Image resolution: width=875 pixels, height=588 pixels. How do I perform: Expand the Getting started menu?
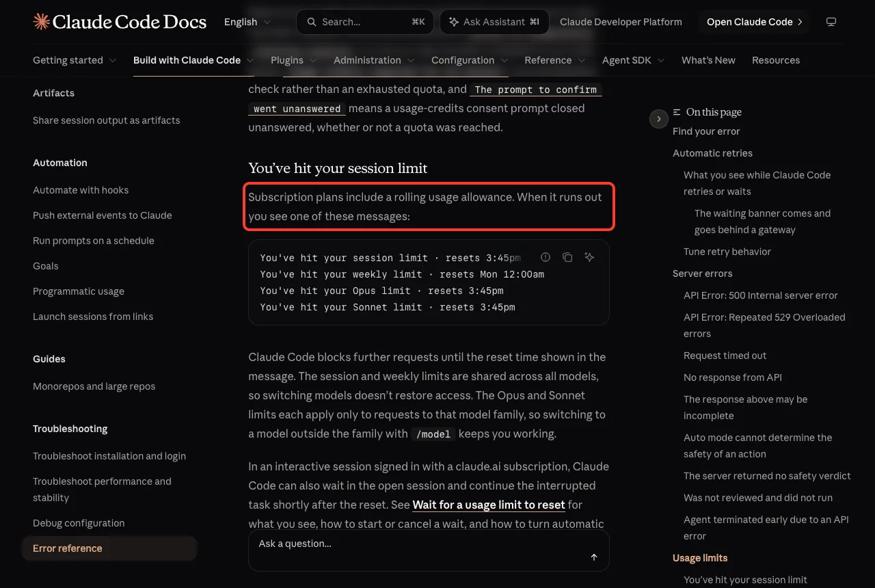pyautogui.click(x=75, y=60)
